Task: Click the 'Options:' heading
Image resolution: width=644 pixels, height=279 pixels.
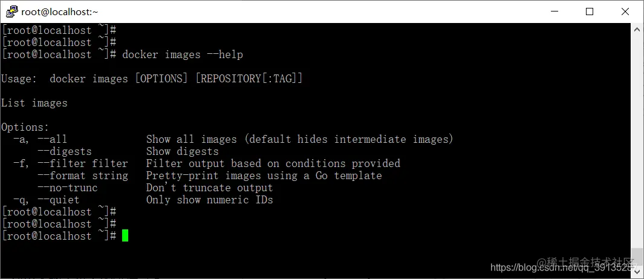Action: tap(25, 127)
